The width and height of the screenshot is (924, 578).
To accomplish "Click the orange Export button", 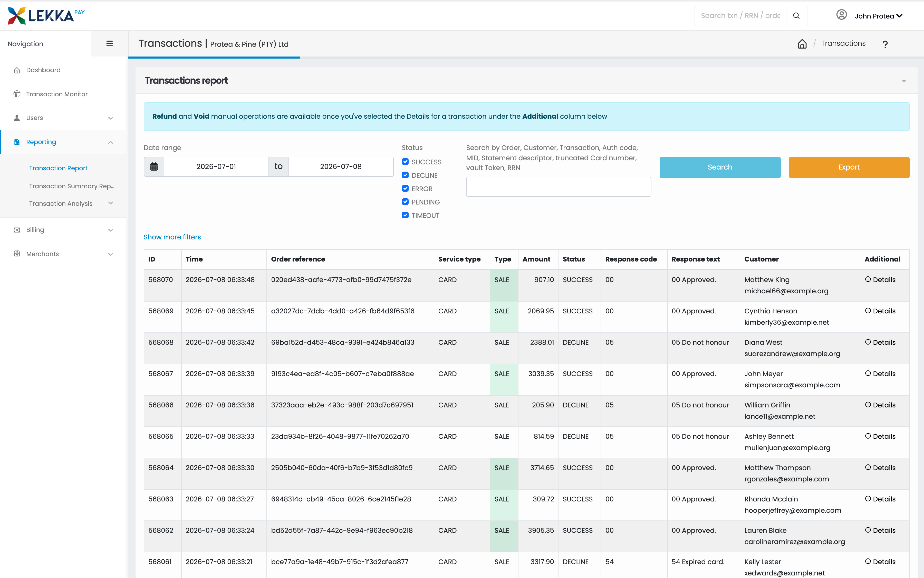I will pyautogui.click(x=849, y=167).
